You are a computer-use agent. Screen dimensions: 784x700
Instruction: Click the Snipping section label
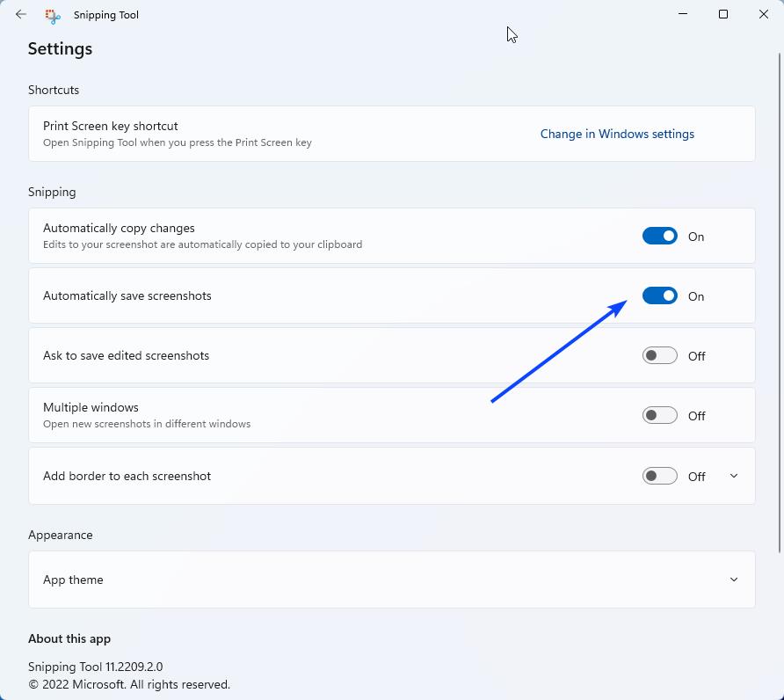(x=52, y=192)
